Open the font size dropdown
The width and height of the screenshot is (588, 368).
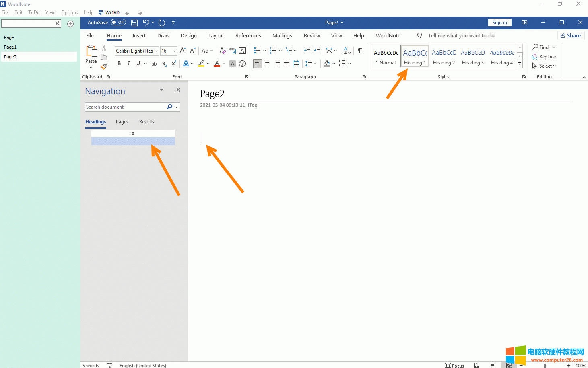click(175, 51)
